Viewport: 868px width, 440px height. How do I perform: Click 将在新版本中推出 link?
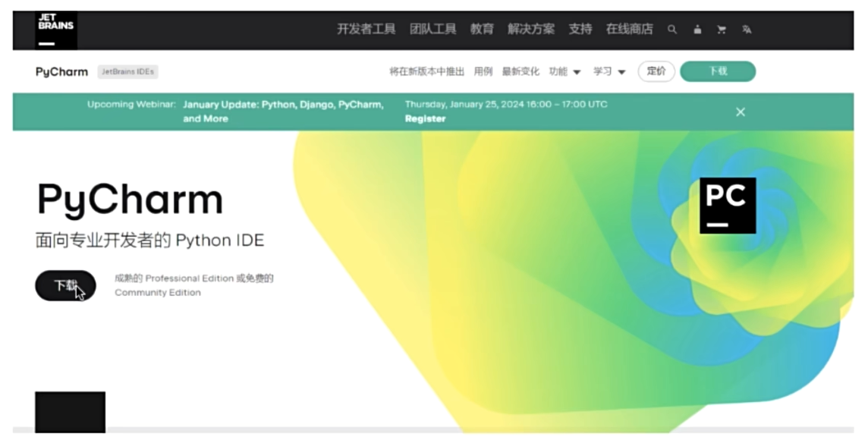pos(427,71)
